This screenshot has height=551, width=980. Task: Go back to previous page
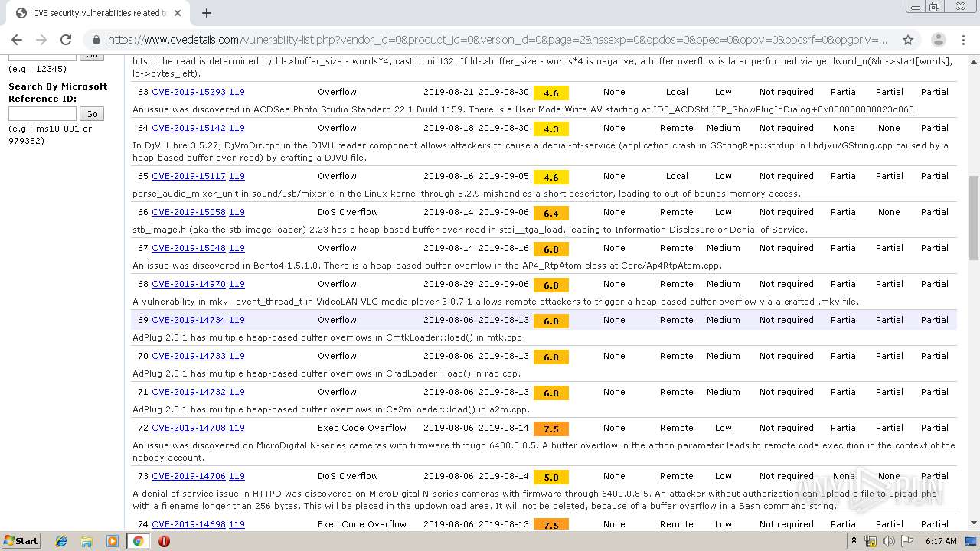click(17, 40)
